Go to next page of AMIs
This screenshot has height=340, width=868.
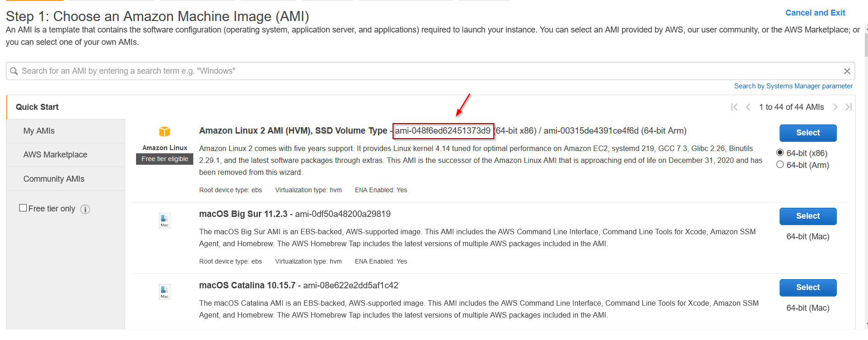tap(835, 107)
